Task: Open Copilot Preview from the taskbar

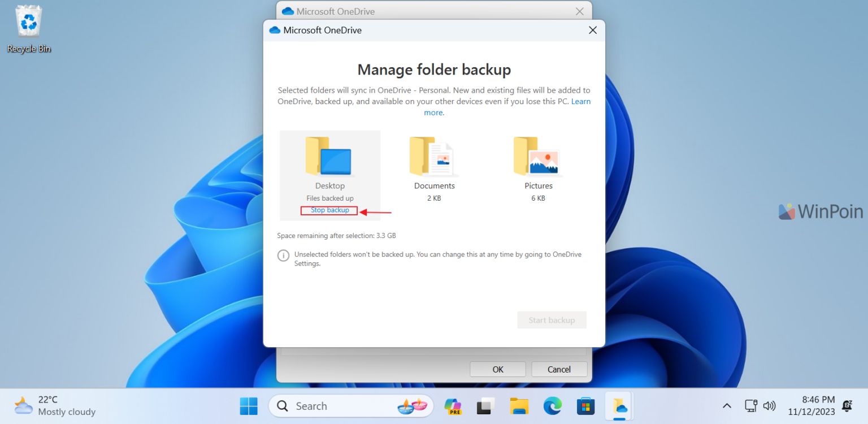Action: 453,406
